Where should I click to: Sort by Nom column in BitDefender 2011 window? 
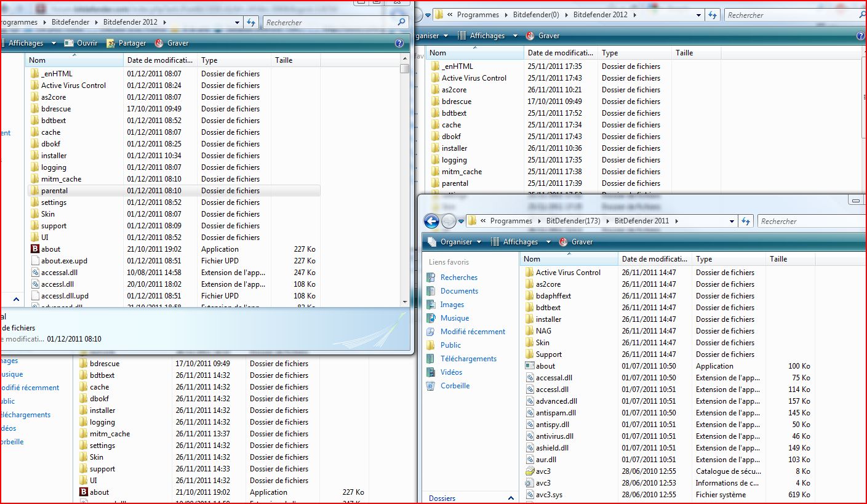569,259
